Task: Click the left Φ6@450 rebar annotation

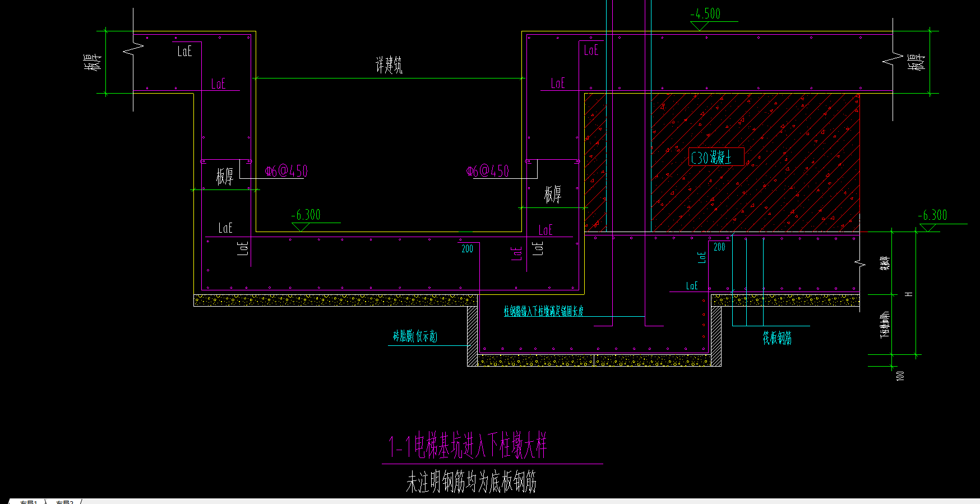Action: [x=286, y=171]
